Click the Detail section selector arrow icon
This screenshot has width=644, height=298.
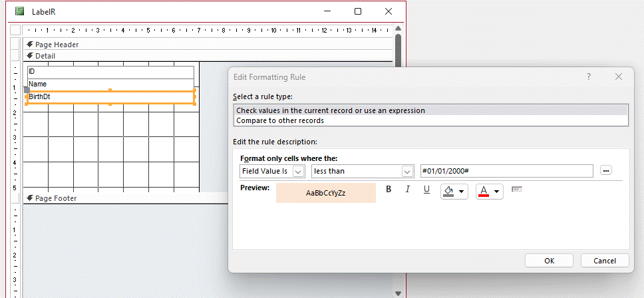click(x=31, y=56)
